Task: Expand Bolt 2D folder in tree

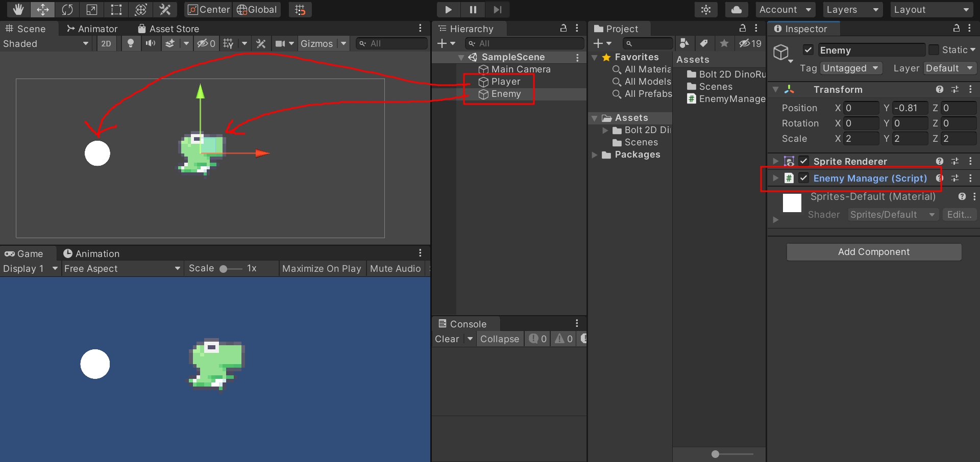Action: [x=605, y=130]
